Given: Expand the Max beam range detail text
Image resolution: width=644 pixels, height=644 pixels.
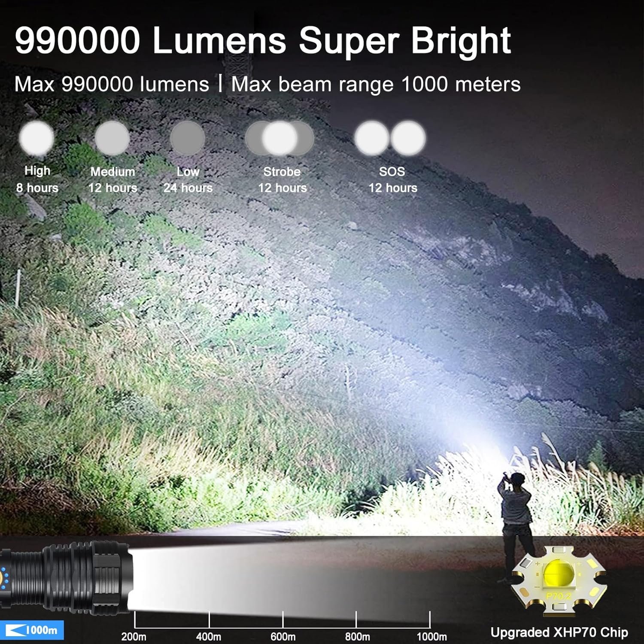Looking at the screenshot, I should (371, 85).
